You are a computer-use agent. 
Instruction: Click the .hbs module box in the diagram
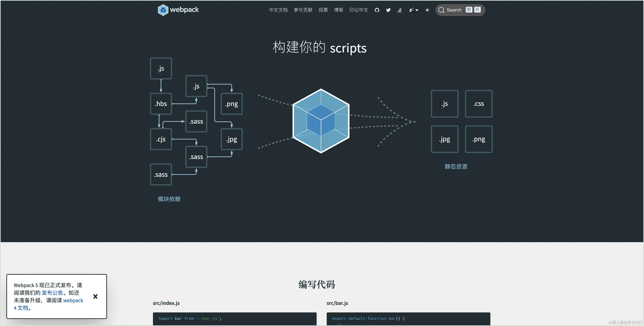coord(161,104)
